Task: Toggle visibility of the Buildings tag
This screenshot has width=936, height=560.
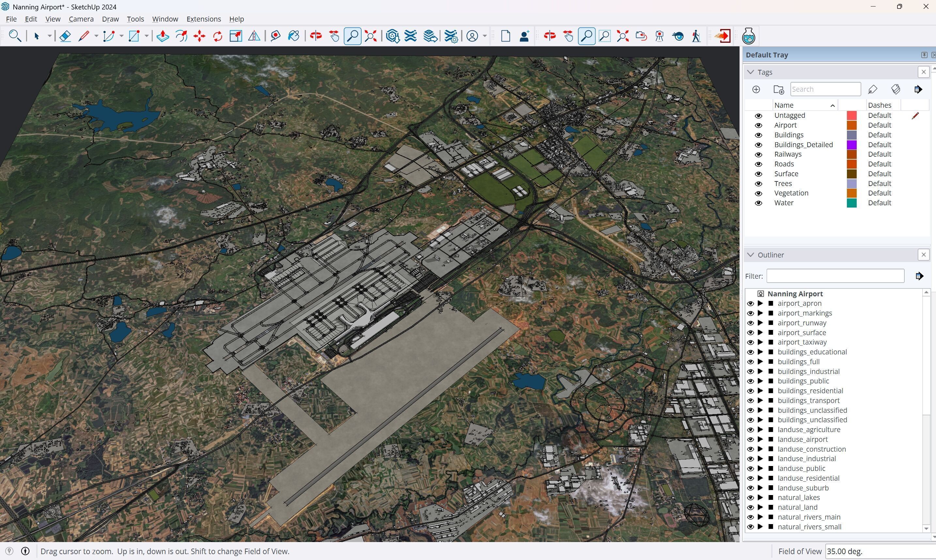Action: tap(758, 135)
